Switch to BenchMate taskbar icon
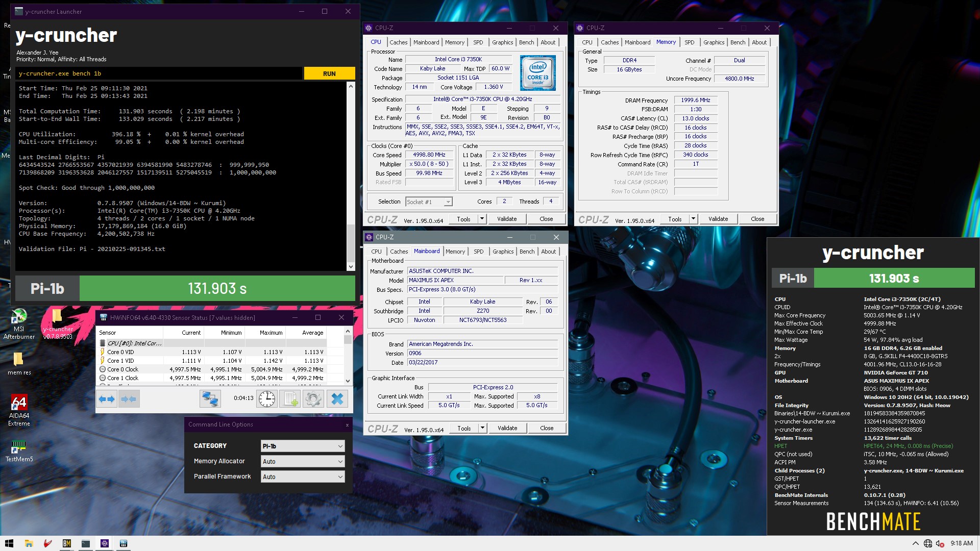 [66, 543]
